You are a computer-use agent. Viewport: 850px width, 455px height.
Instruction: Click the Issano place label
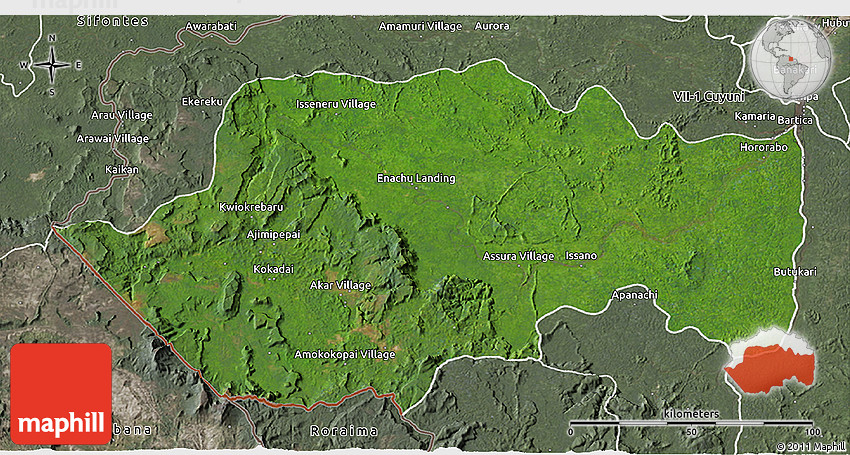tap(581, 256)
